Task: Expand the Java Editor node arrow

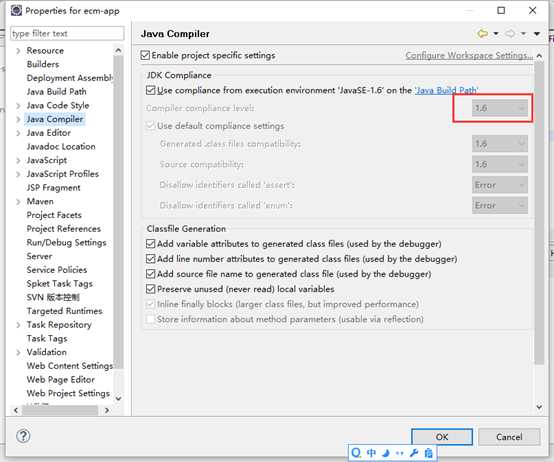Action: [18, 133]
